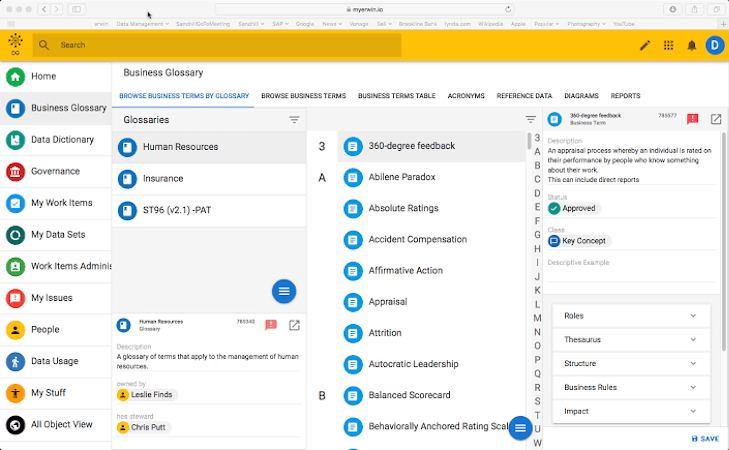Open People section
The image size is (729, 450).
tap(56, 329)
